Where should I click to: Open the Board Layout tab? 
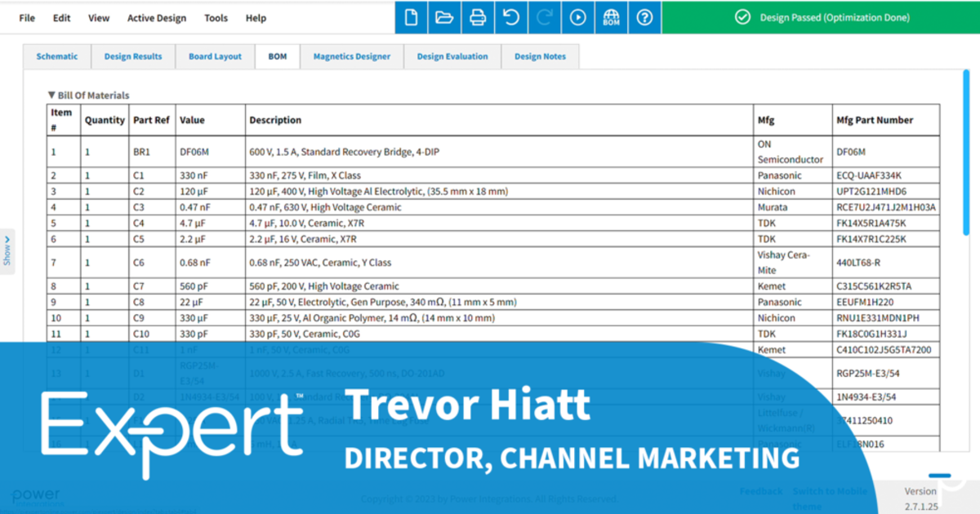pyautogui.click(x=215, y=56)
